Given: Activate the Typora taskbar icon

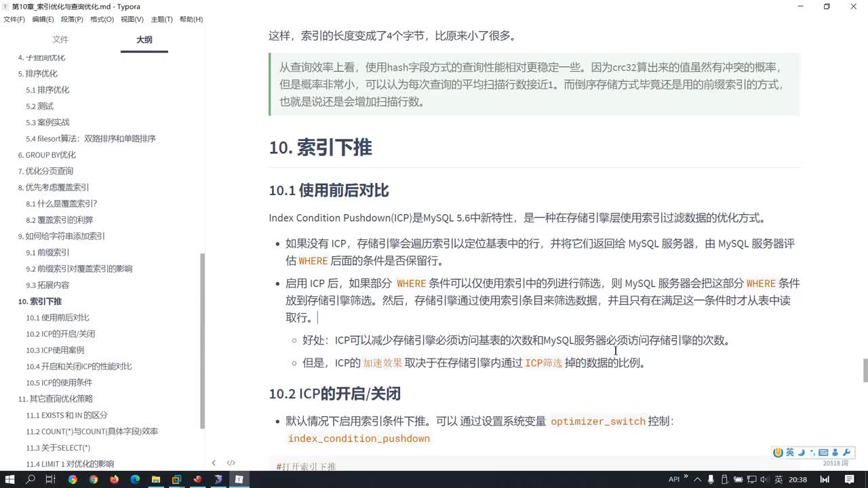Looking at the screenshot, I should pyautogui.click(x=239, y=479).
